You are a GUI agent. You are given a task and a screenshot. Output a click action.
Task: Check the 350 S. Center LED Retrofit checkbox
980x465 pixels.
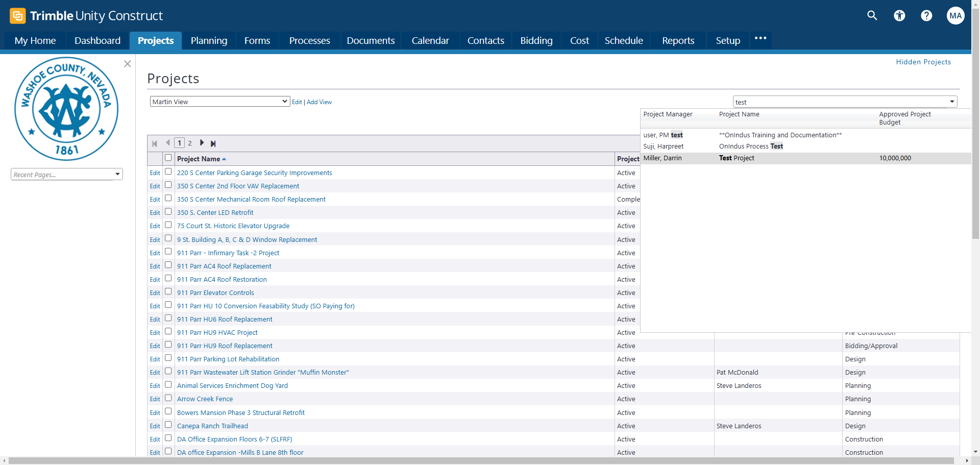pyautogui.click(x=168, y=211)
